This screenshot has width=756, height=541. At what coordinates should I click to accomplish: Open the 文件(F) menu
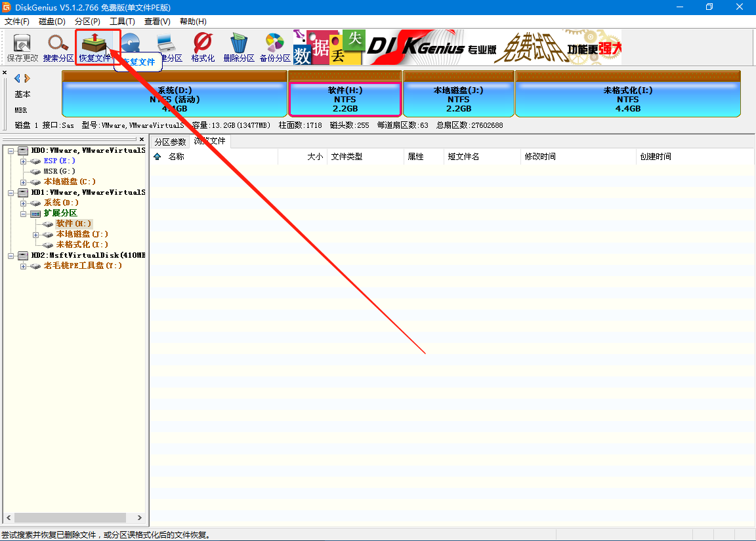tap(17, 21)
